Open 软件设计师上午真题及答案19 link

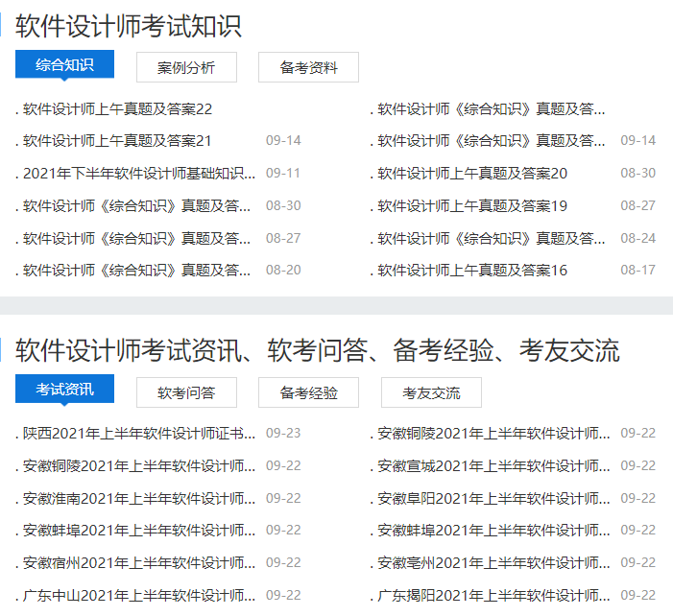pyautogui.click(x=472, y=206)
